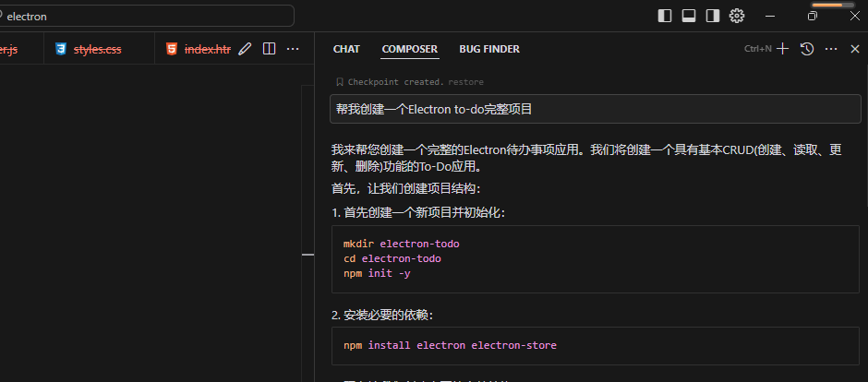
Task: Toggle the secondary sidebar layout icon
Action: click(x=713, y=16)
